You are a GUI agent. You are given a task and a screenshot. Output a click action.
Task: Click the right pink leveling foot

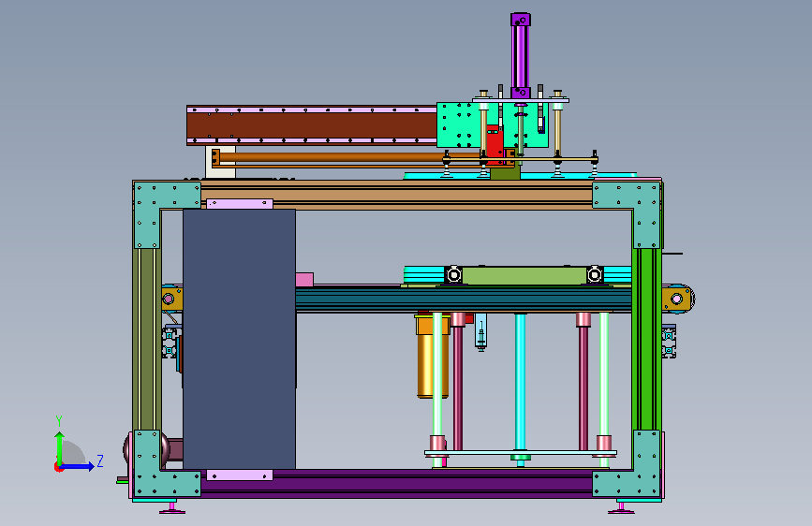[621, 508]
